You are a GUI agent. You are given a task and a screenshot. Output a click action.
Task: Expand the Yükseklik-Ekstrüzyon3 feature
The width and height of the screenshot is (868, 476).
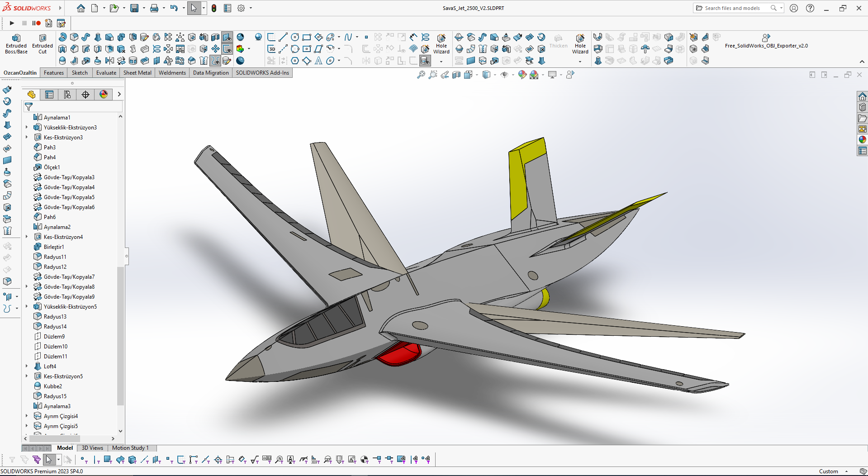[x=27, y=128]
